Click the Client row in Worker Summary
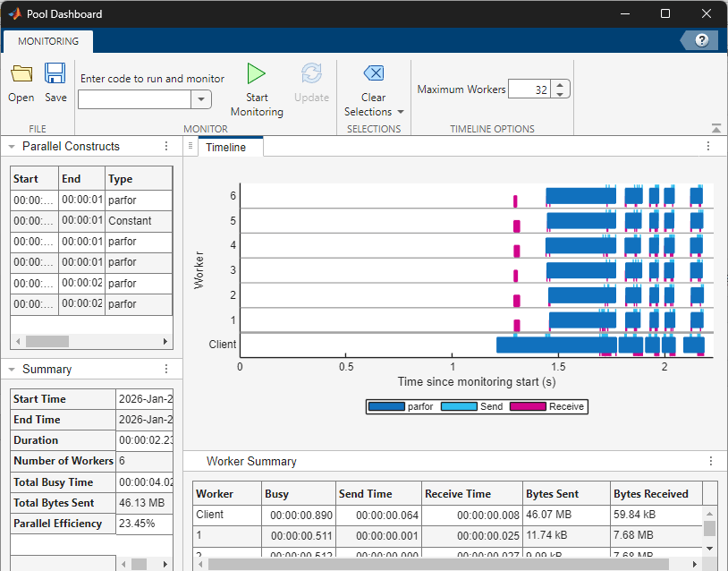 tap(447, 515)
